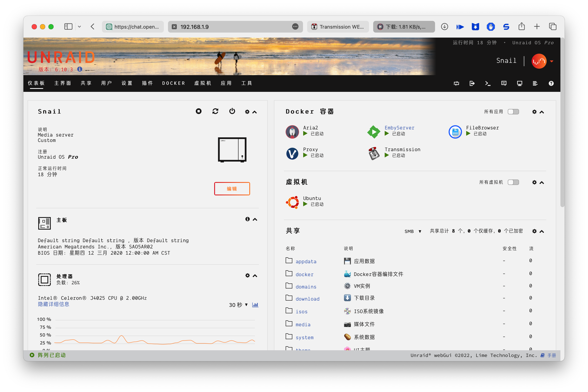Click the reboot icon in Snail panel
Image resolution: width=588 pixels, height=392 pixels.
tap(215, 111)
